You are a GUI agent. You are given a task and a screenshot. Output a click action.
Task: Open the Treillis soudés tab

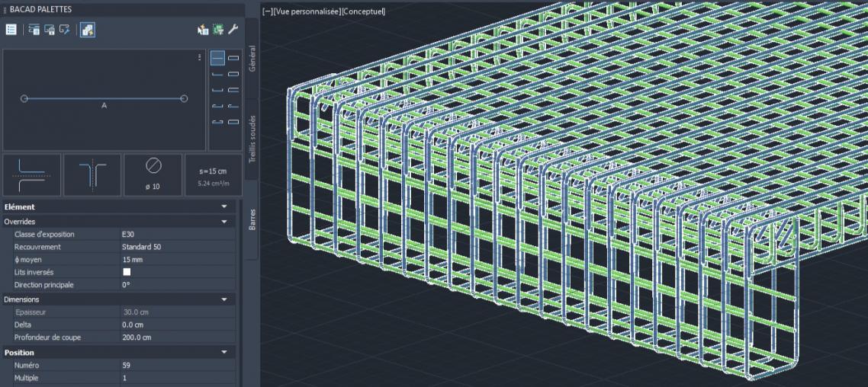252,139
